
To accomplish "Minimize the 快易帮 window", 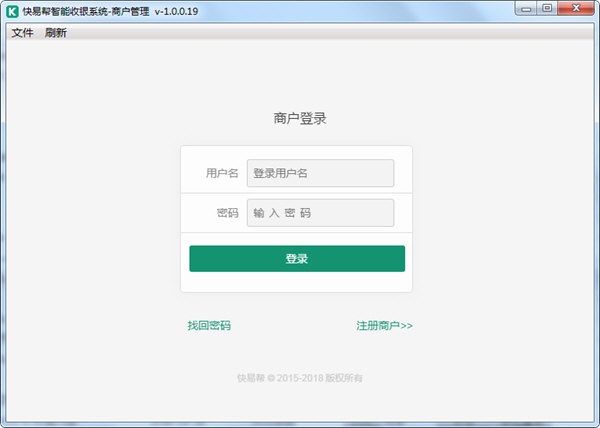I will coord(526,8).
